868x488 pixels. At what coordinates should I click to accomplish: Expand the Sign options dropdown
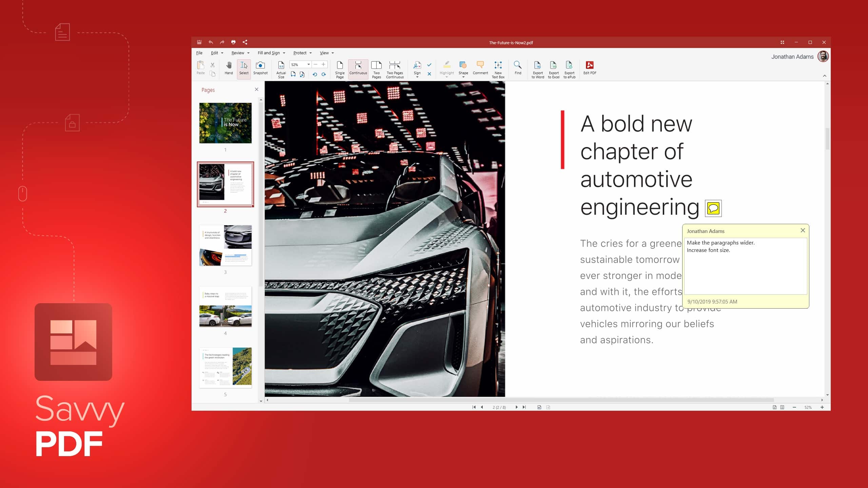417,77
